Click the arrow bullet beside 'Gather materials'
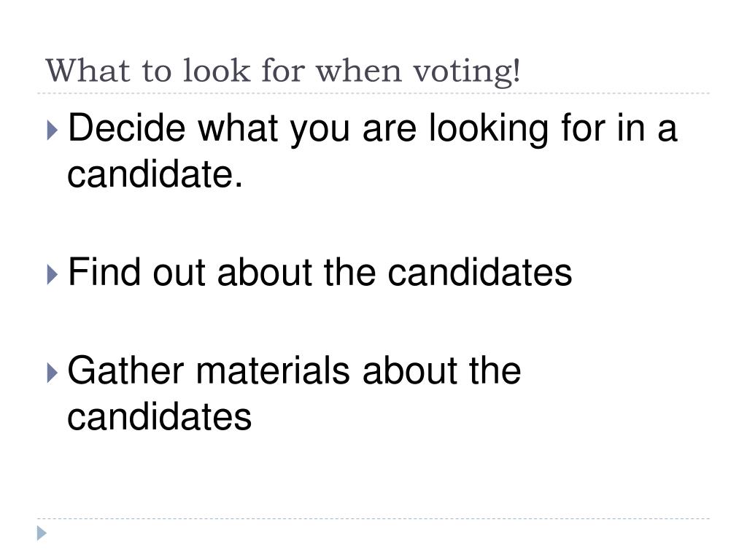The width and height of the screenshot is (747, 560). pos(53,373)
